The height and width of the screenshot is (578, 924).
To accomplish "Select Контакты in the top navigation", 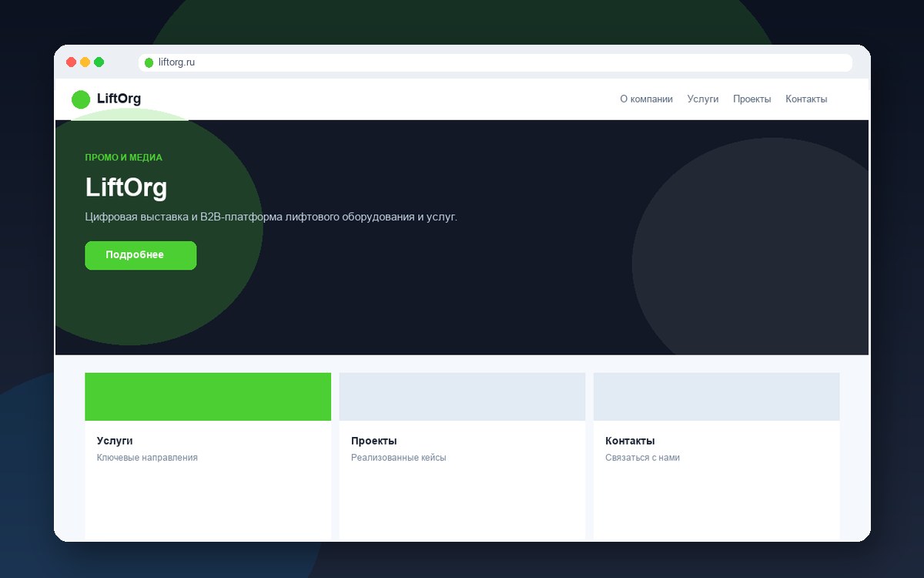I will coord(806,99).
